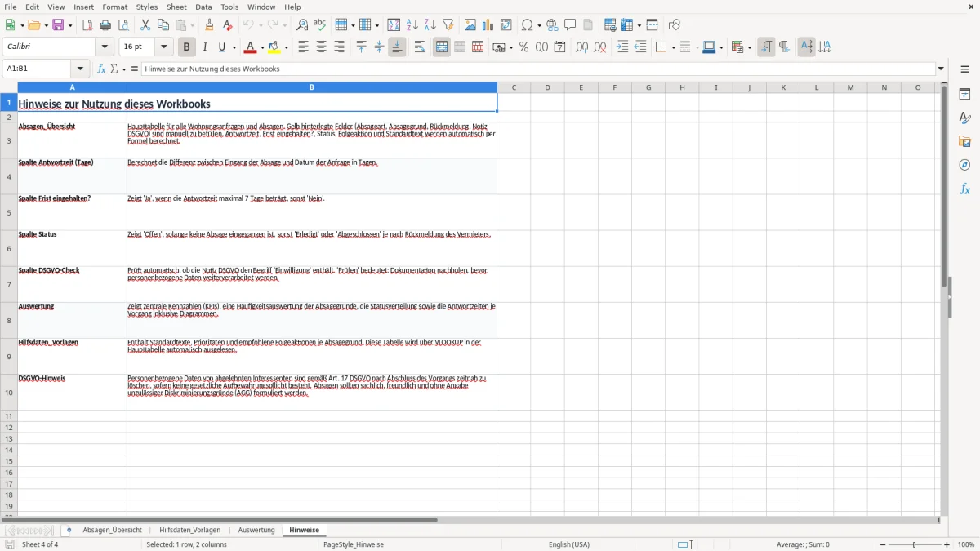The width and height of the screenshot is (980, 551).
Task: Click the Spelling check icon
Action: (x=320, y=25)
